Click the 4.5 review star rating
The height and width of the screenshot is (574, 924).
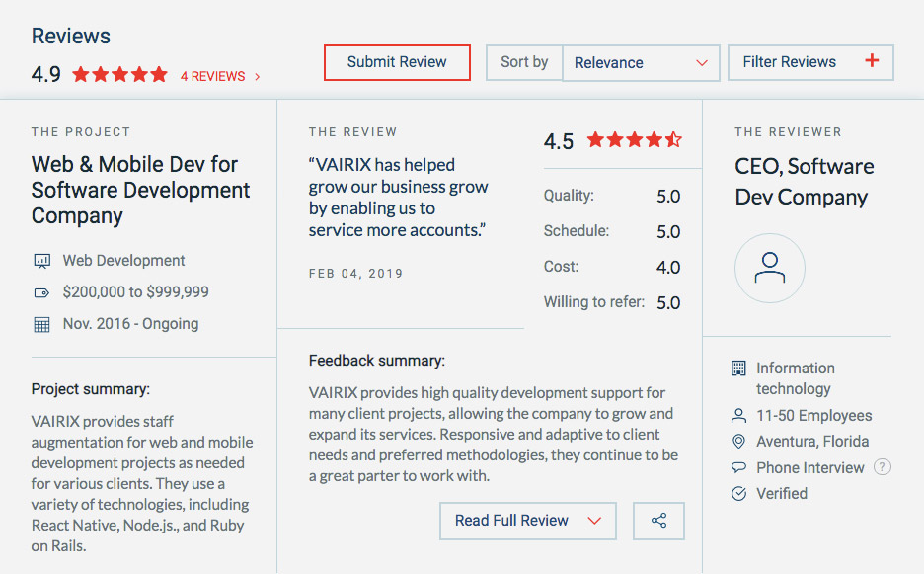click(x=635, y=140)
